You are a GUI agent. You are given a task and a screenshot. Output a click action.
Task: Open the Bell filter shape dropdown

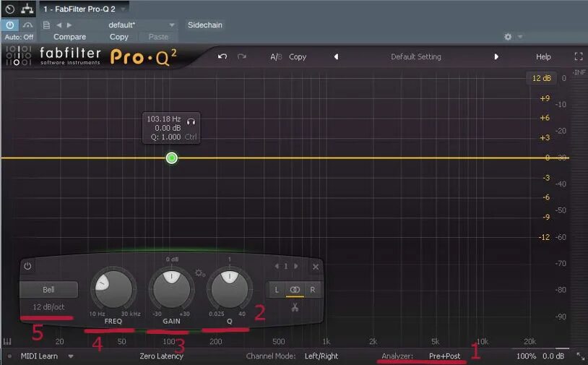[48, 290]
